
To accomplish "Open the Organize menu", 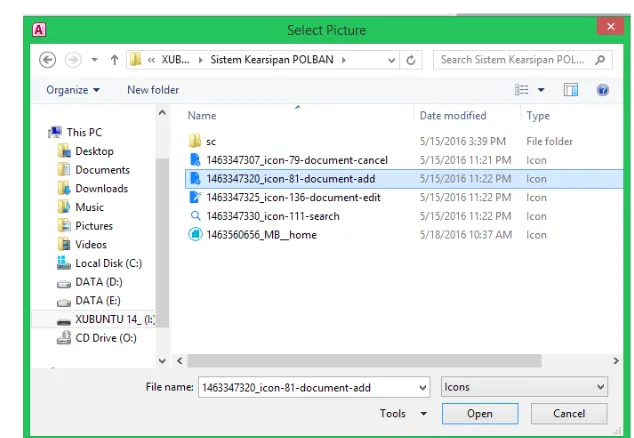I will coord(73,90).
